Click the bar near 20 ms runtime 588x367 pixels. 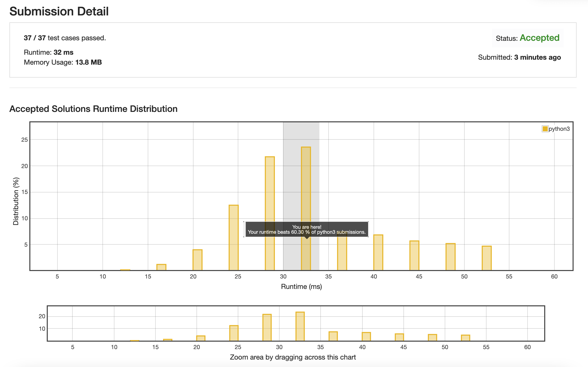(x=197, y=260)
